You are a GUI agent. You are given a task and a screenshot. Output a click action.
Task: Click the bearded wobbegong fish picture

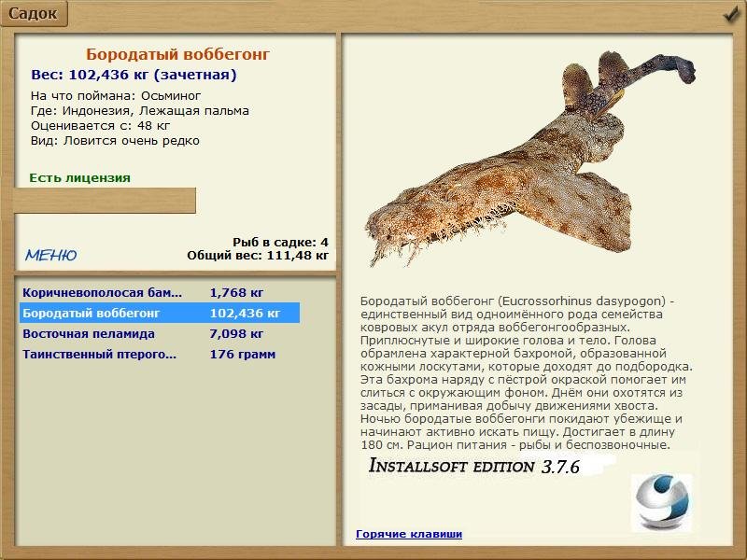tap(531, 160)
